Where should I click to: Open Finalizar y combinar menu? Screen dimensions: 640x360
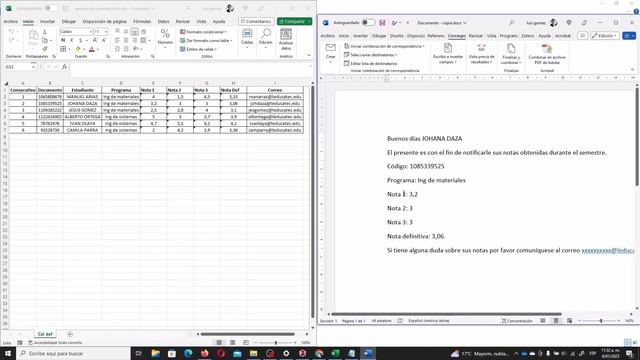pos(511,53)
